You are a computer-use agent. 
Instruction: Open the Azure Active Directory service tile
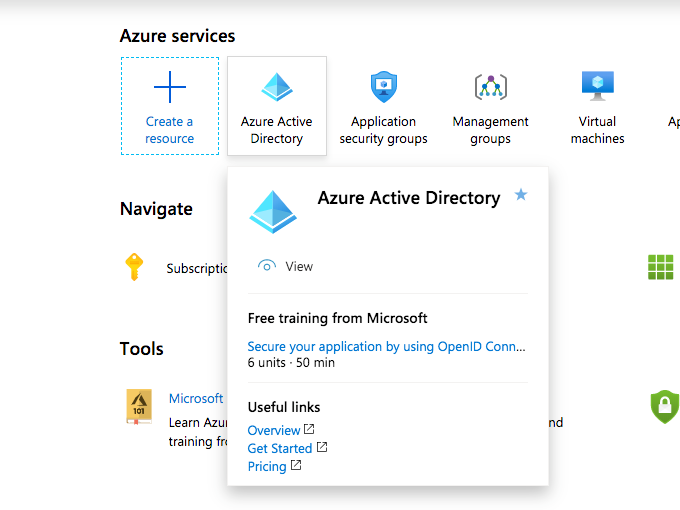click(277, 106)
